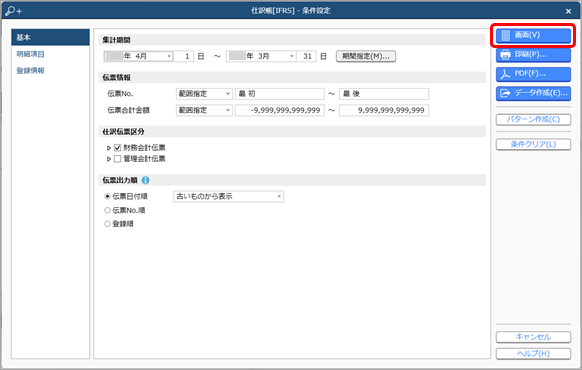582x370 pixels.
Task: Expand the 財務会計伝票 tree node
Action: click(x=109, y=148)
